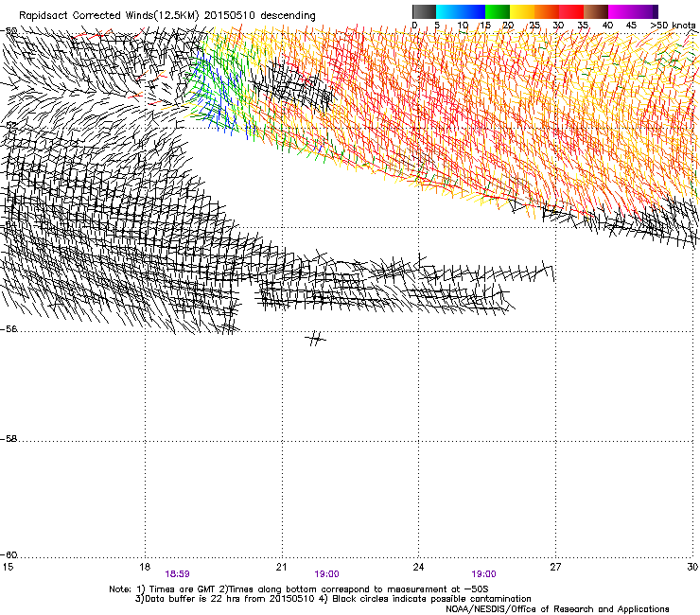Click the brown 35-40 knots color segment
Viewport: 700px width, 615px height.
click(596, 11)
